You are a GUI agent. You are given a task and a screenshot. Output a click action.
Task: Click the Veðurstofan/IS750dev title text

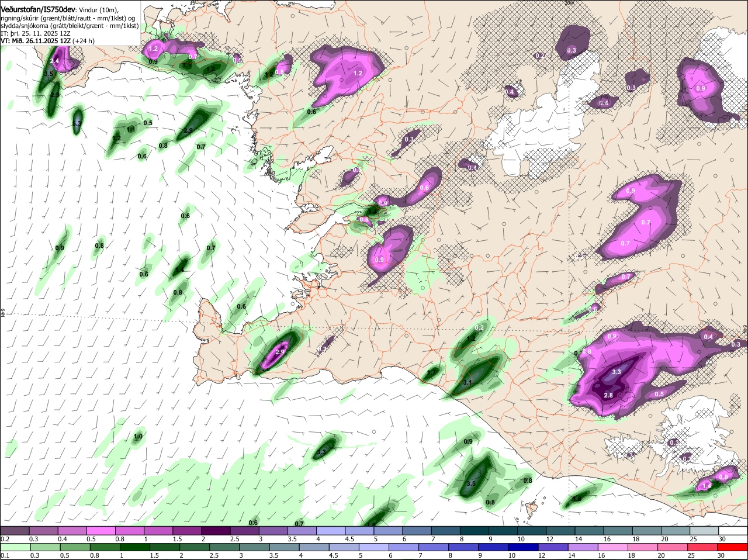[38, 10]
